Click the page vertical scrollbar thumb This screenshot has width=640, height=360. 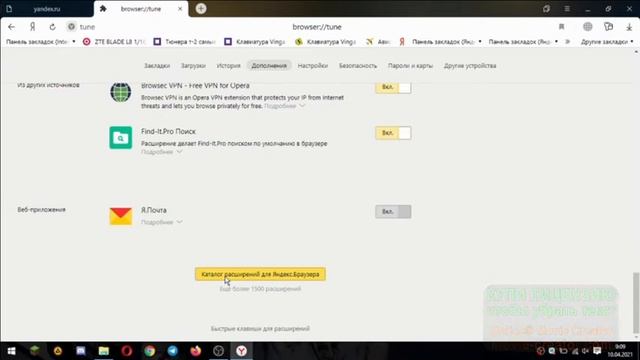click(636, 303)
